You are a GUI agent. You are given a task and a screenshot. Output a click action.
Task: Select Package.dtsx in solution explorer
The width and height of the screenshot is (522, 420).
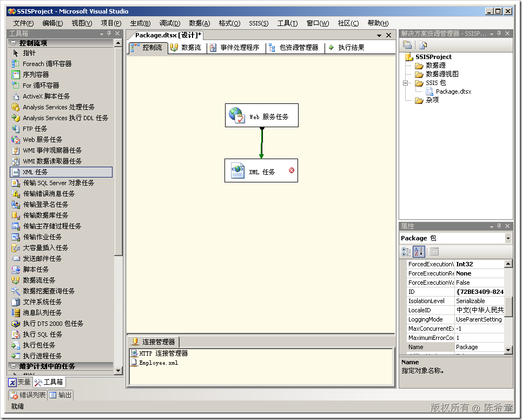pyautogui.click(x=453, y=91)
